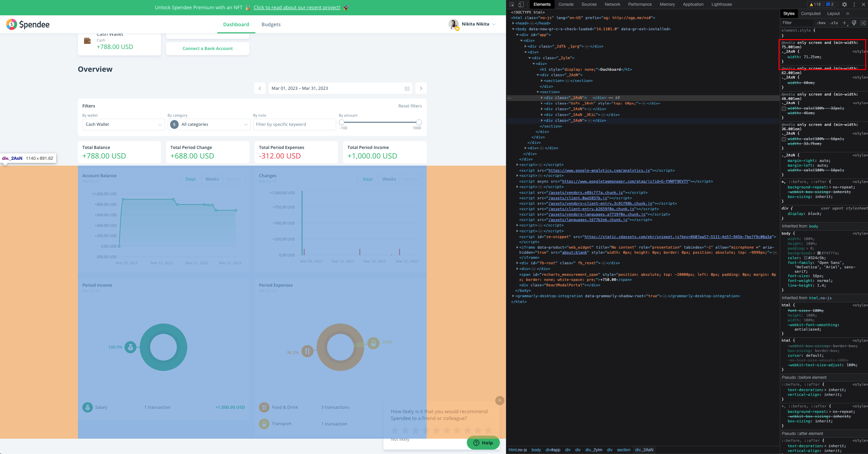Screen dimensions: 868x454
Task: Open DevTools settings gear
Action: coord(845,4)
